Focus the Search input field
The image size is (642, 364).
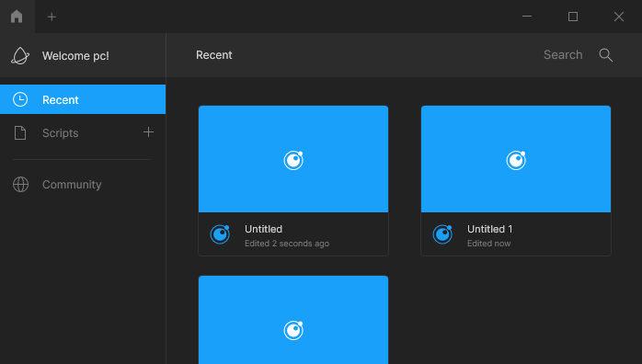tap(563, 55)
